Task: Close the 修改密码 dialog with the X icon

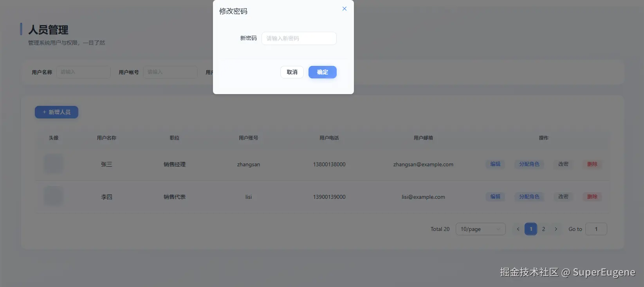Action: point(345,9)
